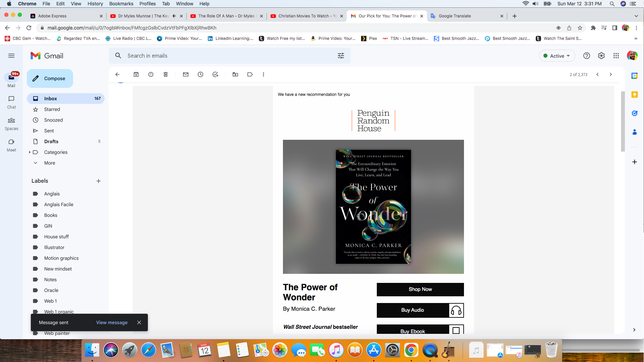Open the Move to folder icon
Image resolution: width=644 pixels, height=362 pixels.
point(235,74)
